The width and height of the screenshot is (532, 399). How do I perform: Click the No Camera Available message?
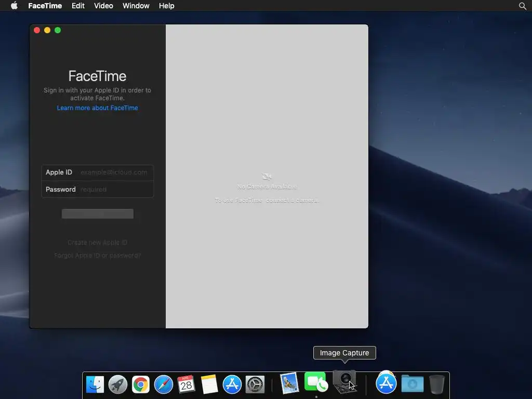[267, 187]
